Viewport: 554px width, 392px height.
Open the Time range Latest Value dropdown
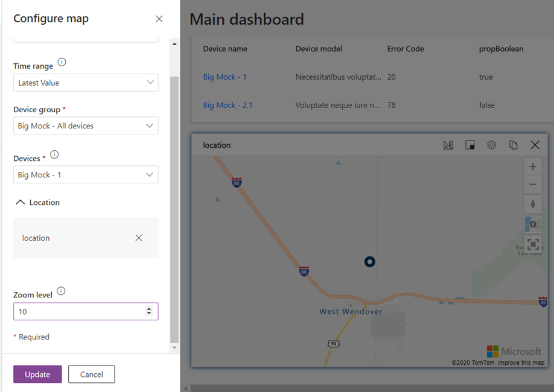(86, 83)
